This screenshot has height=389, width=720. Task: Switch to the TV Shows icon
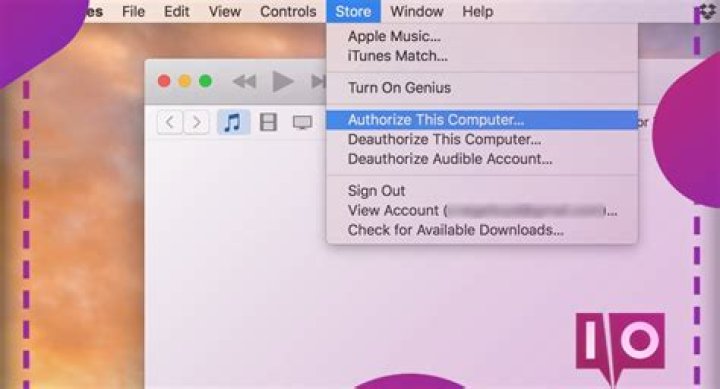302,122
